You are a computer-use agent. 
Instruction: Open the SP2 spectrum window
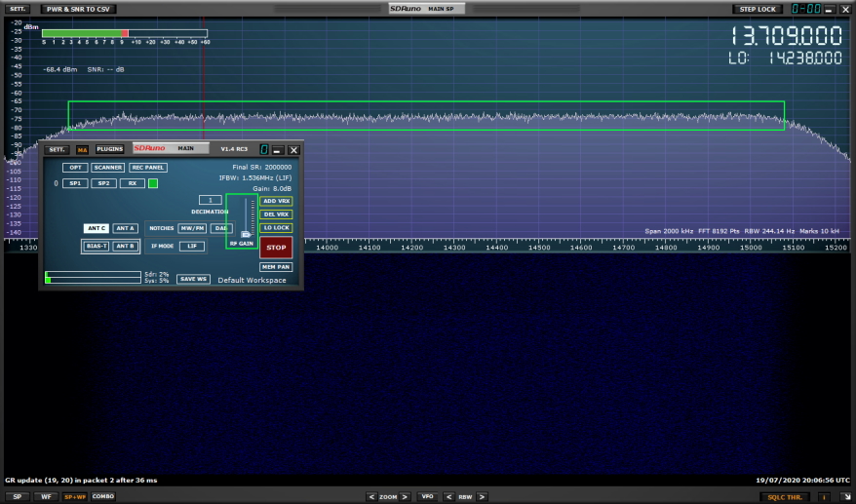coord(103,183)
